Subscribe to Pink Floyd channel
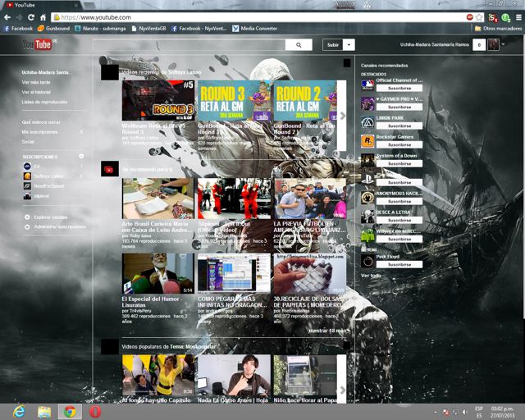Image resolution: width=525 pixels, height=420 pixels. point(399,265)
